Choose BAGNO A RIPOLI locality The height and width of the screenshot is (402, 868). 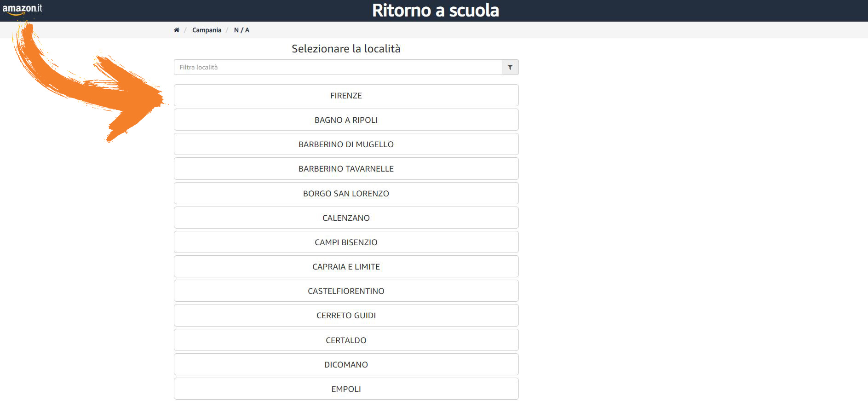[x=346, y=120]
